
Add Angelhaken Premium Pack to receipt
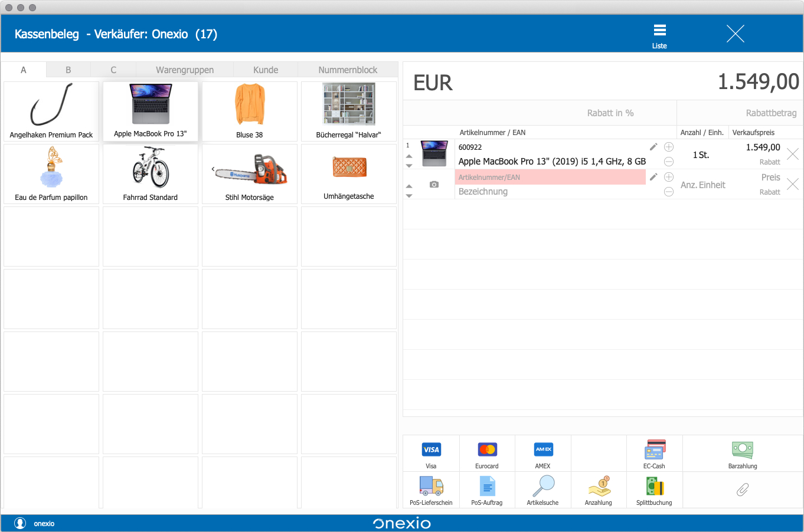coord(51,111)
